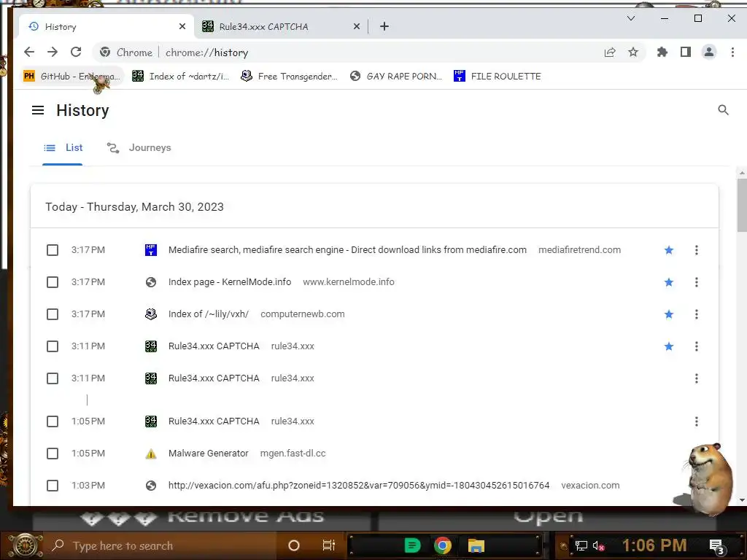Open Task View from the taskbar
This screenshot has width=747, height=560.
click(x=329, y=545)
